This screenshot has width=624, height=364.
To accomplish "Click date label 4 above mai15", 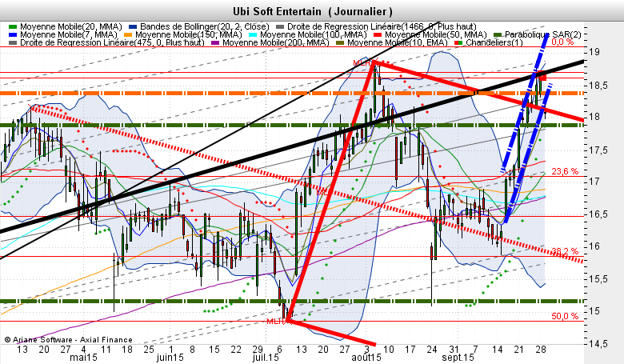I will click(83, 350).
